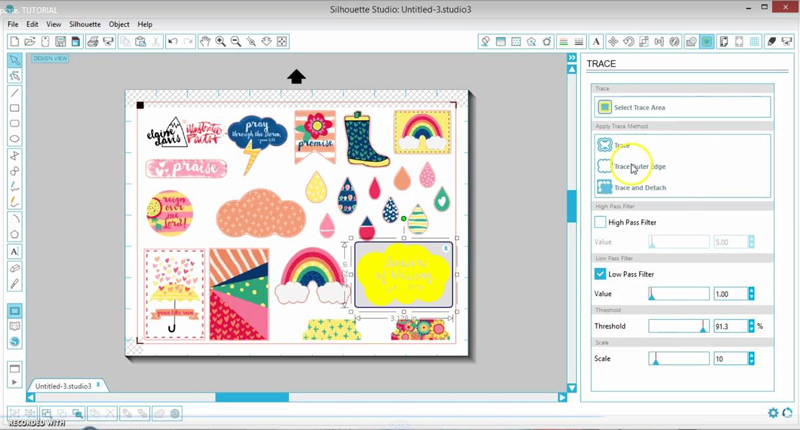Open the Fill Color panel icon
This screenshot has height=430, width=800.
click(x=485, y=41)
